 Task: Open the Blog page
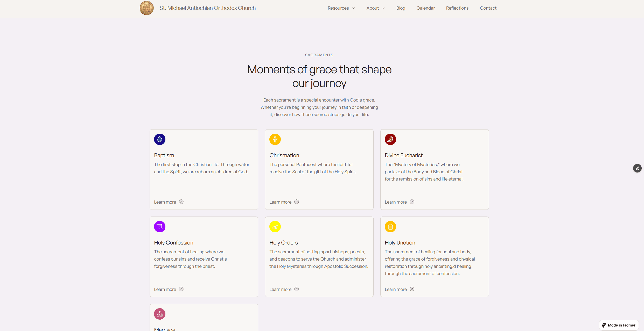401,8
